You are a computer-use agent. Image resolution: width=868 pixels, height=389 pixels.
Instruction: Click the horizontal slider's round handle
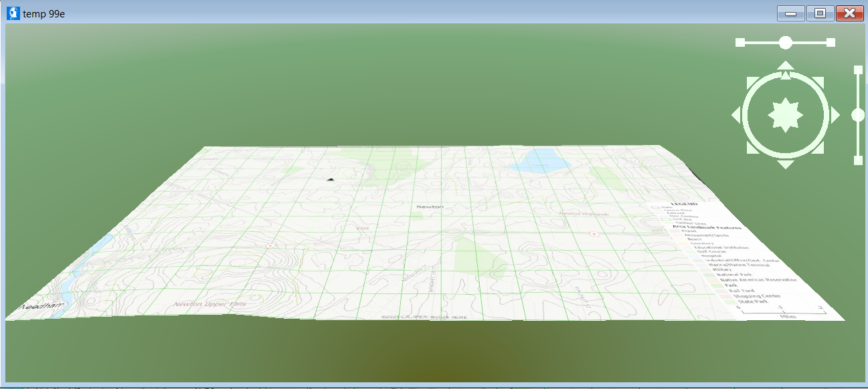point(786,43)
